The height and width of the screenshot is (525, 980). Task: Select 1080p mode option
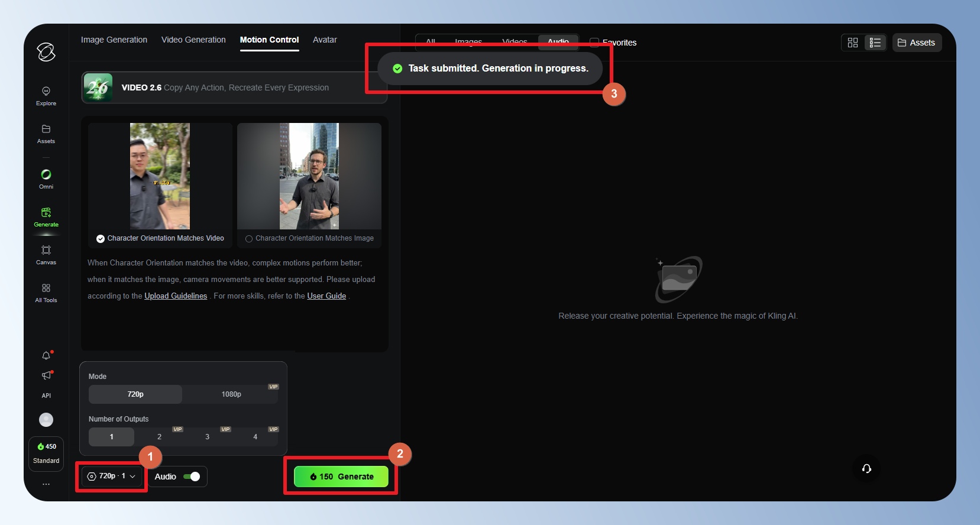point(231,394)
